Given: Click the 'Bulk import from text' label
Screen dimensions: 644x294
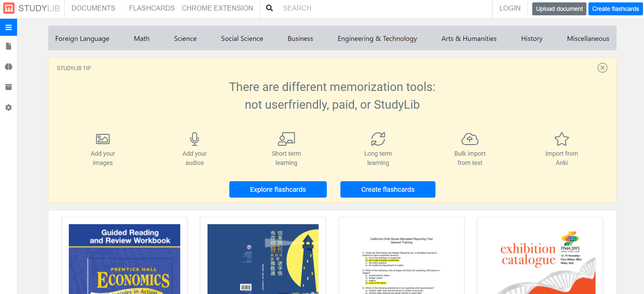Looking at the screenshot, I should click(x=470, y=158).
